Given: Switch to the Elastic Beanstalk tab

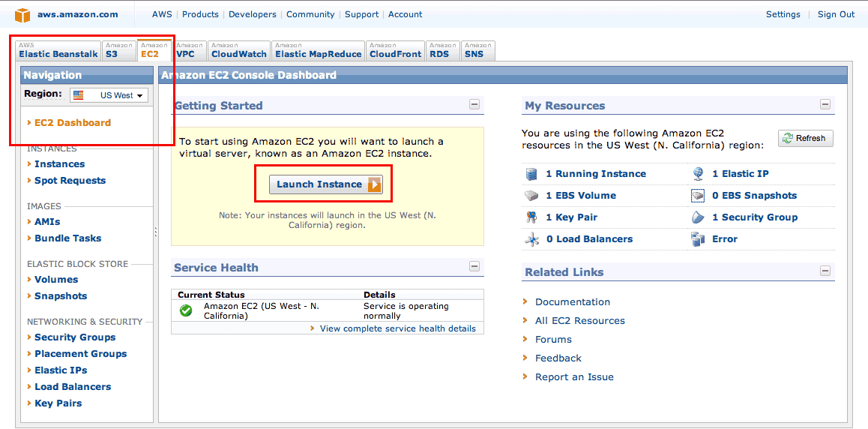Looking at the screenshot, I should pyautogui.click(x=58, y=50).
